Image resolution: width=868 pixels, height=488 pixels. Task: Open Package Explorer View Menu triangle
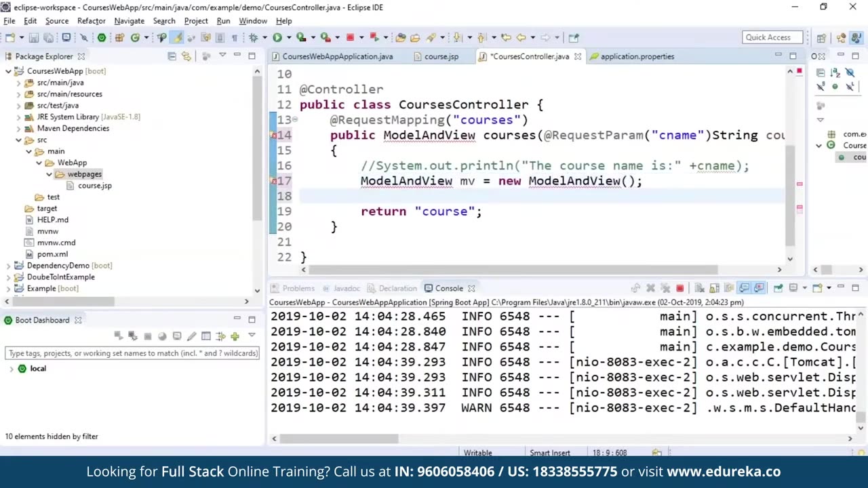pyautogui.click(x=222, y=56)
